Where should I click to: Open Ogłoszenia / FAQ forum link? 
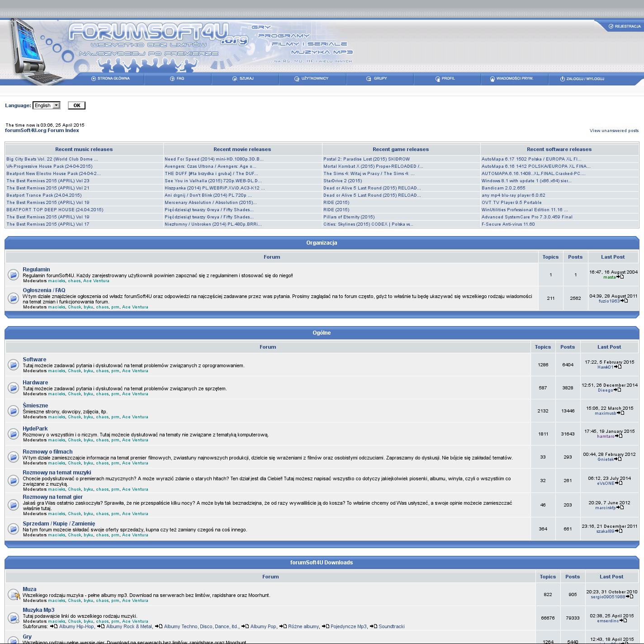[44, 290]
